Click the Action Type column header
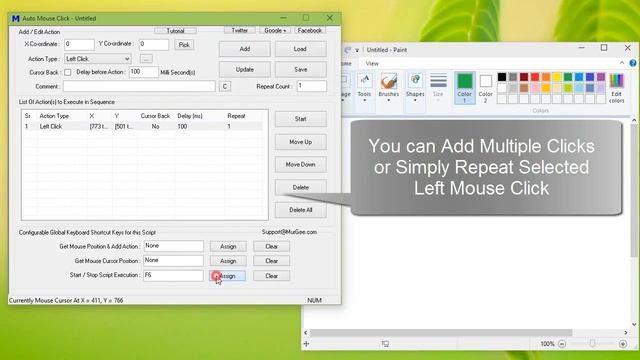640x360 pixels. [54, 116]
